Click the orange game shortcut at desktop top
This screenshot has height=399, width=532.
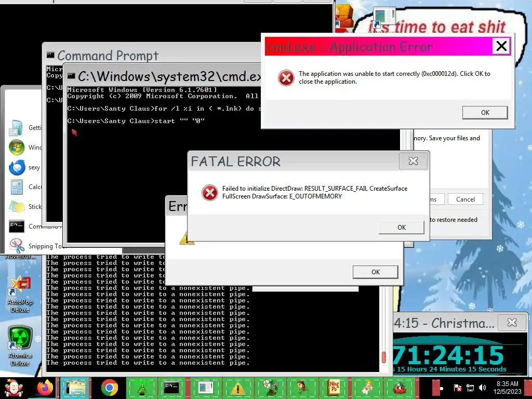[344, 17]
